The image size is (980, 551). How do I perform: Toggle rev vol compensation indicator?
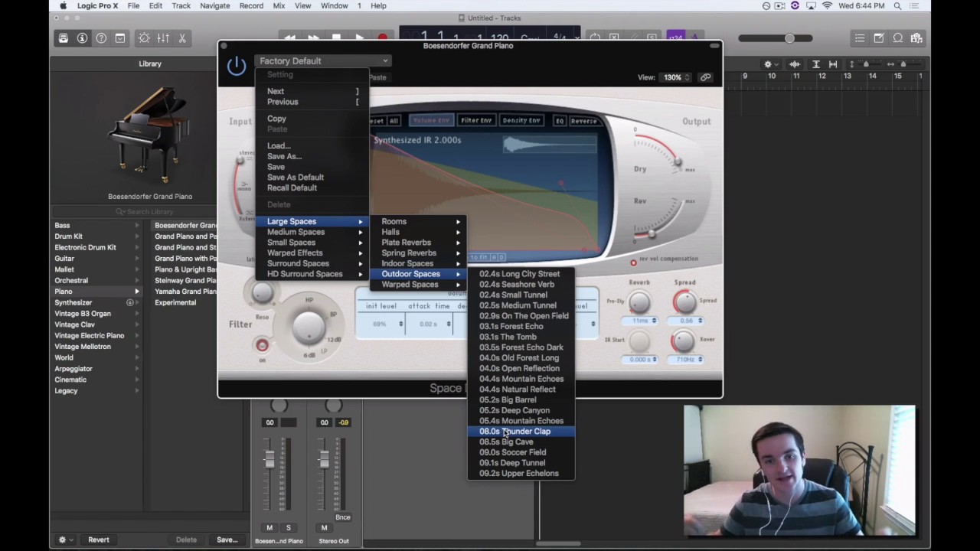[x=633, y=262]
